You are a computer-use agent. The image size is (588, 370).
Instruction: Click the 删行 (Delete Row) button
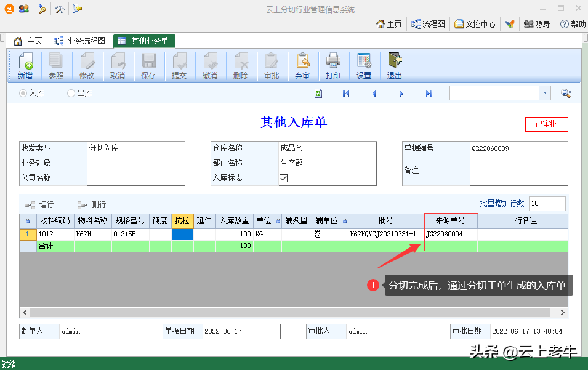click(x=92, y=204)
